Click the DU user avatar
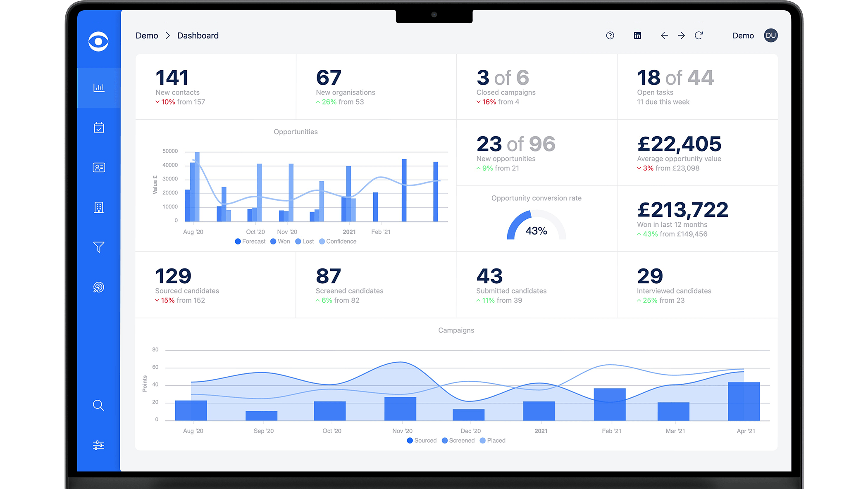 tap(770, 36)
